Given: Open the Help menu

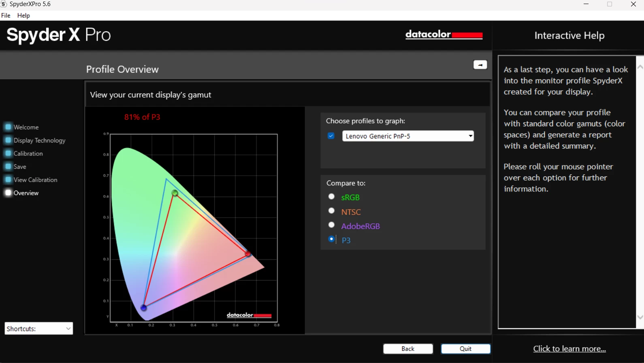Looking at the screenshot, I should coord(23,15).
